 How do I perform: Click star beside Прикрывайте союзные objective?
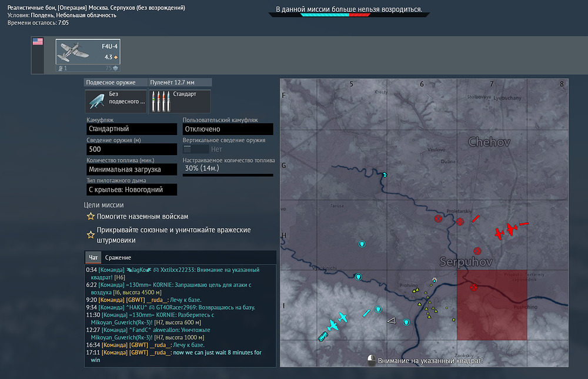(x=91, y=234)
